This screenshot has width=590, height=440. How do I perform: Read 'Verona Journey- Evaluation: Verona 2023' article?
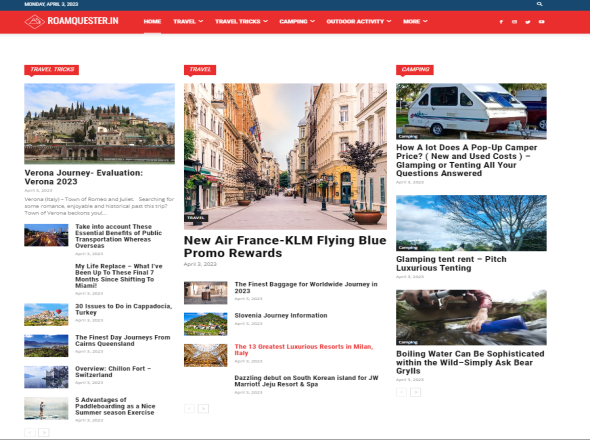click(x=84, y=177)
